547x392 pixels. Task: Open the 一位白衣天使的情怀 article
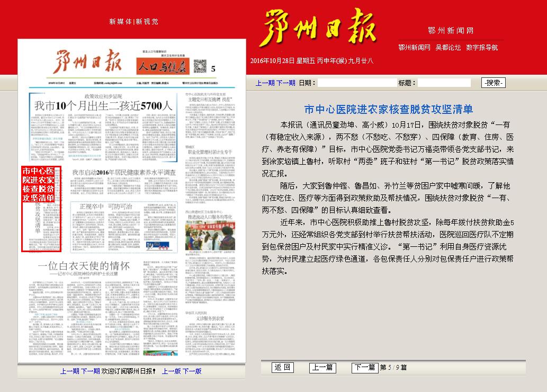pyautogui.click(x=84, y=266)
